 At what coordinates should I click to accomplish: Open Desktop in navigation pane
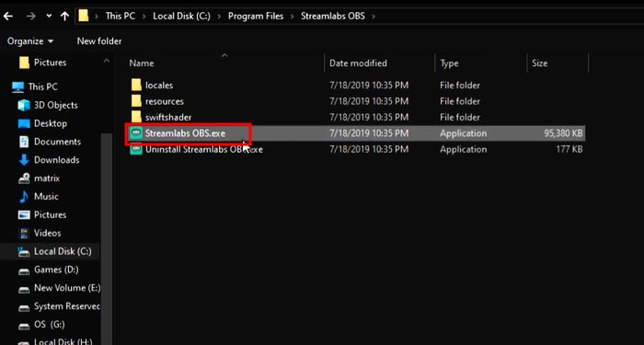(51, 123)
